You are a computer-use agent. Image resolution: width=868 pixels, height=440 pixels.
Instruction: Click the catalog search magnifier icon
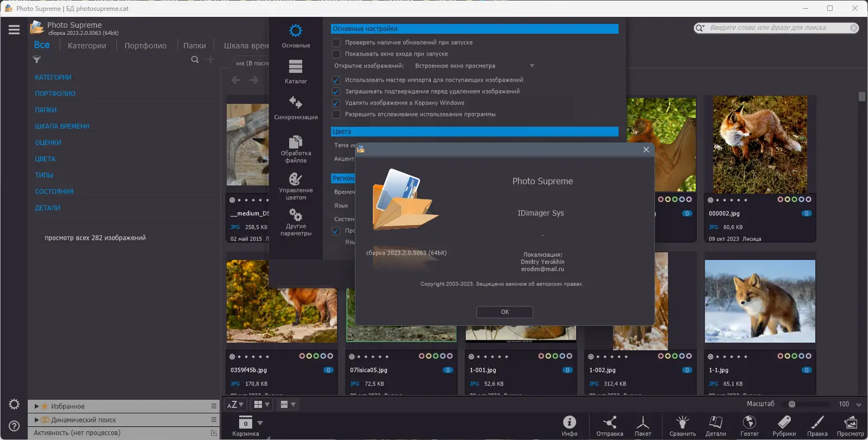pyautogui.click(x=195, y=60)
